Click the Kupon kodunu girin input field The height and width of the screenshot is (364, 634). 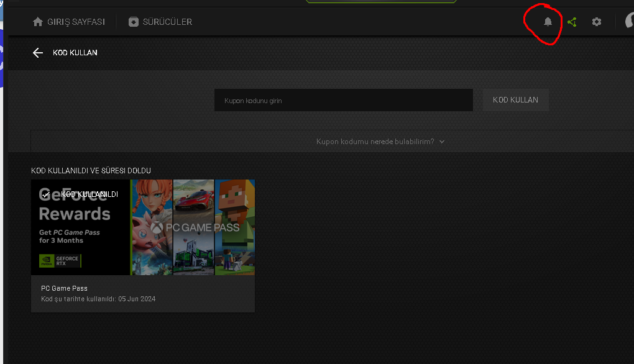click(x=343, y=100)
